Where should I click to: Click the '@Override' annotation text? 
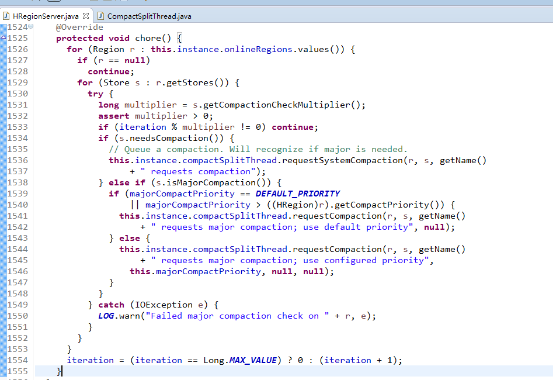[x=79, y=27]
